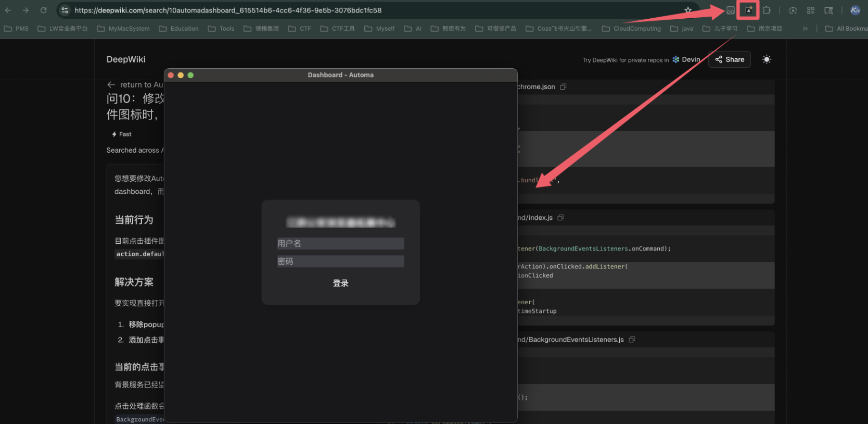This screenshot has width=868, height=424.
Task: Click the 解决方案 heading
Action: [134, 282]
